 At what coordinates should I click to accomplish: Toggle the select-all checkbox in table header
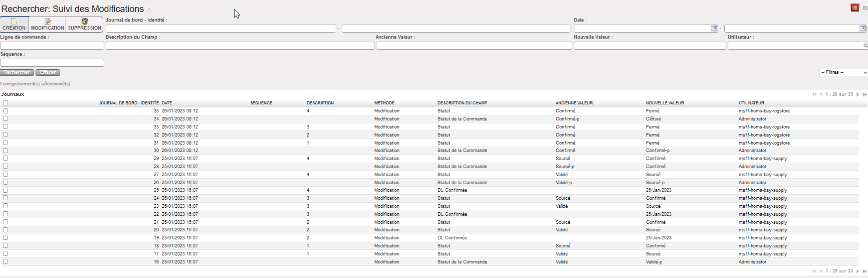[6, 103]
